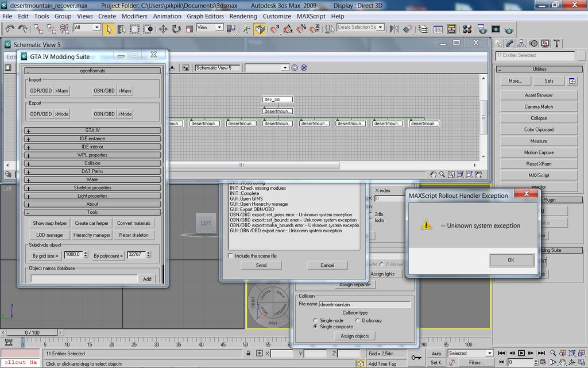Open the Rendering menu
Viewport: 588px width, 368px height.
[x=243, y=16]
